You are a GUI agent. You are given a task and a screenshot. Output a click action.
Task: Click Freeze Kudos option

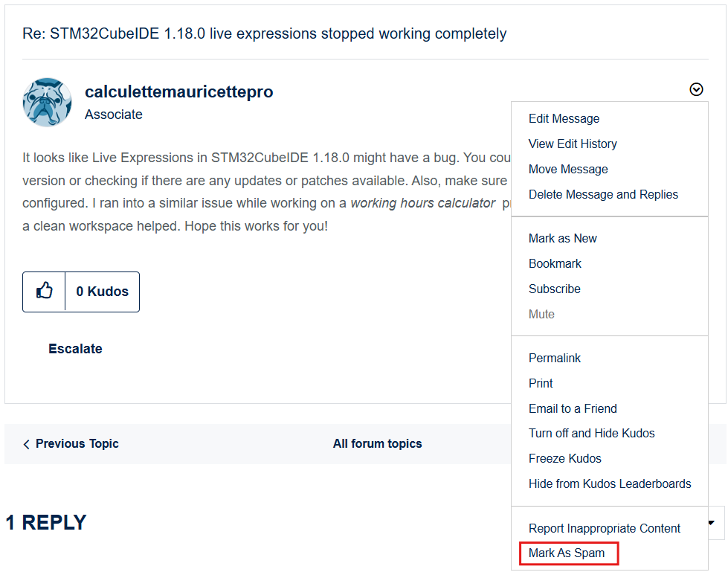tap(564, 459)
